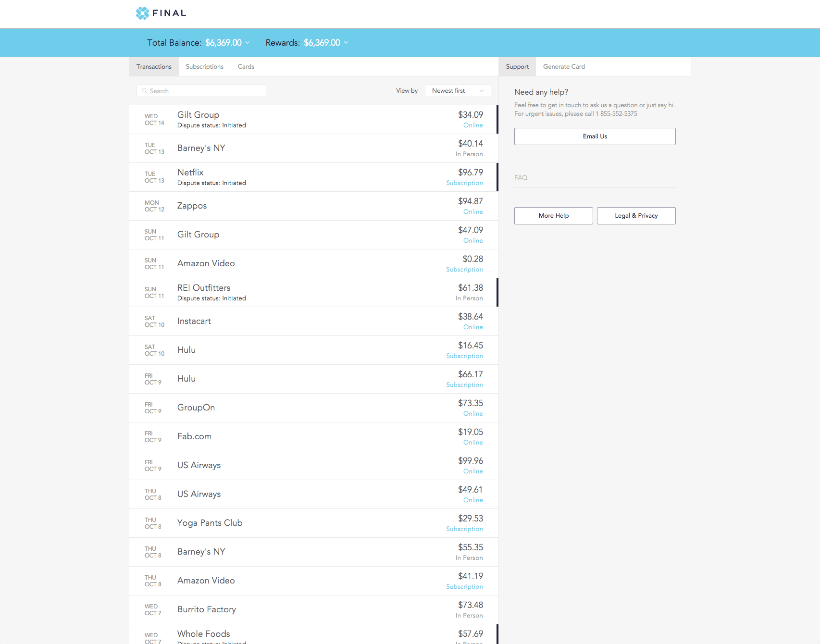
Task: Select the Netflix transaction row
Action: click(x=313, y=177)
